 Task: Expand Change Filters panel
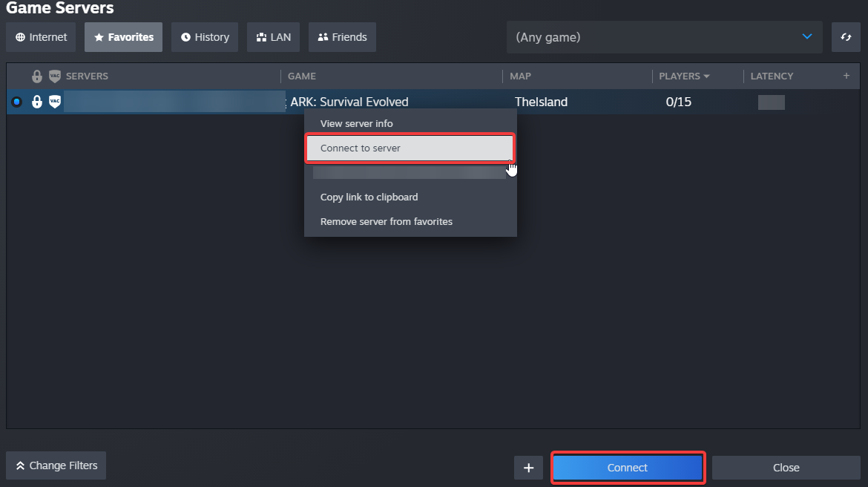pos(56,465)
